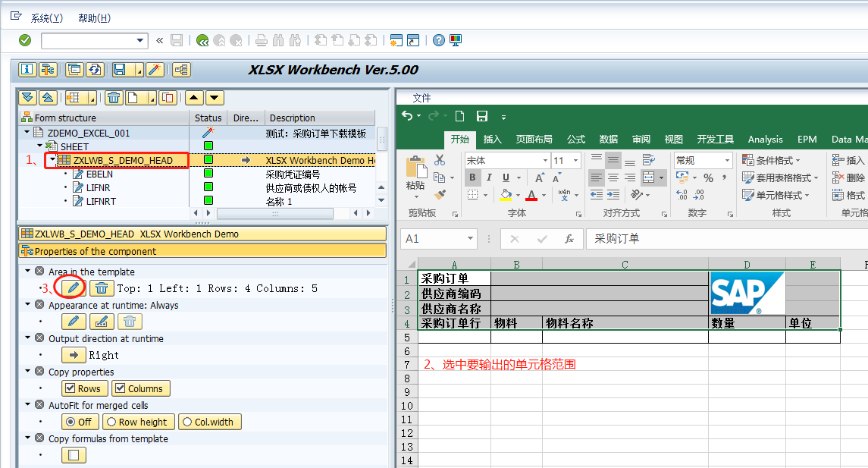Collapse the Copy properties section

tap(28, 371)
